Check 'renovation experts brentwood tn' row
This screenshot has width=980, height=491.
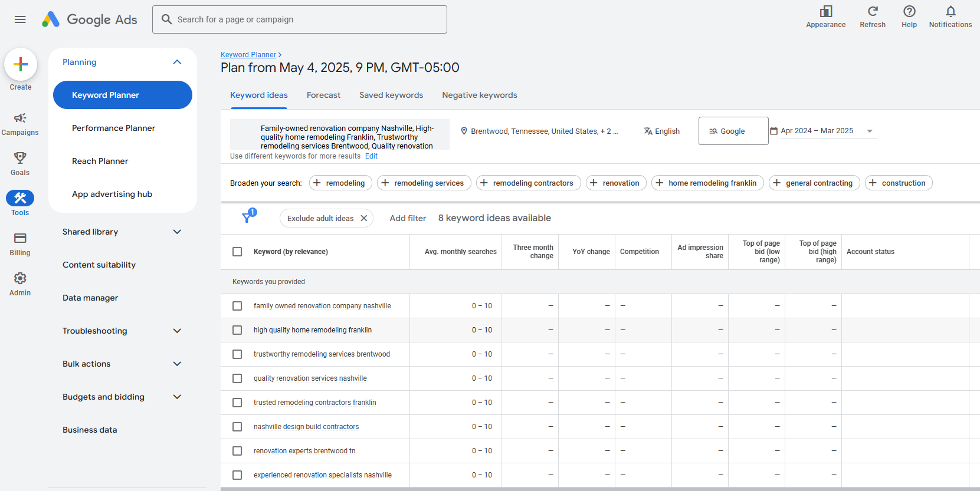(x=237, y=451)
